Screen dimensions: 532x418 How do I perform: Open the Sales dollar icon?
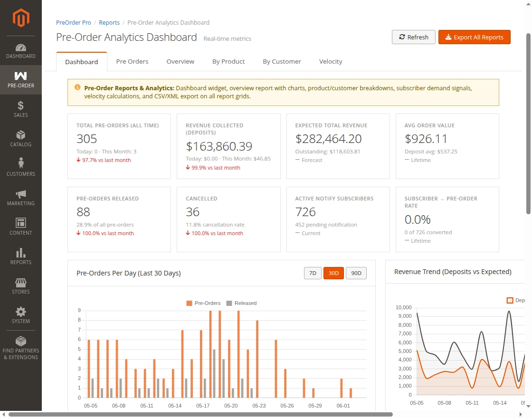tap(21, 105)
